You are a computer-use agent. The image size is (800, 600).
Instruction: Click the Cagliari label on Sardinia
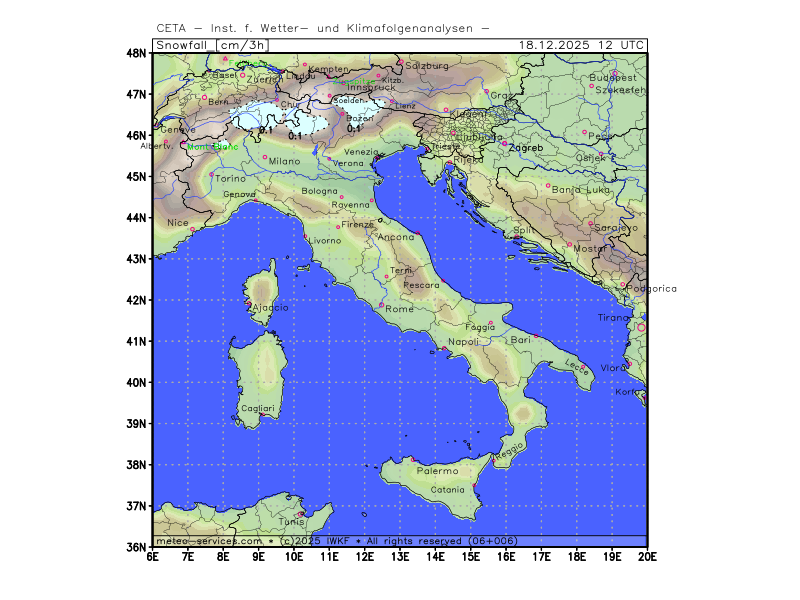point(257,408)
